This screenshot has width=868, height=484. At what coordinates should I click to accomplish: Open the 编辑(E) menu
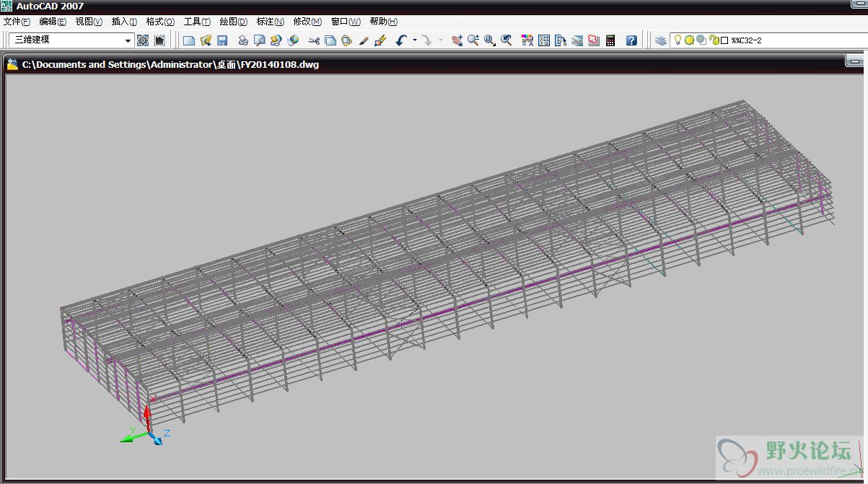53,22
